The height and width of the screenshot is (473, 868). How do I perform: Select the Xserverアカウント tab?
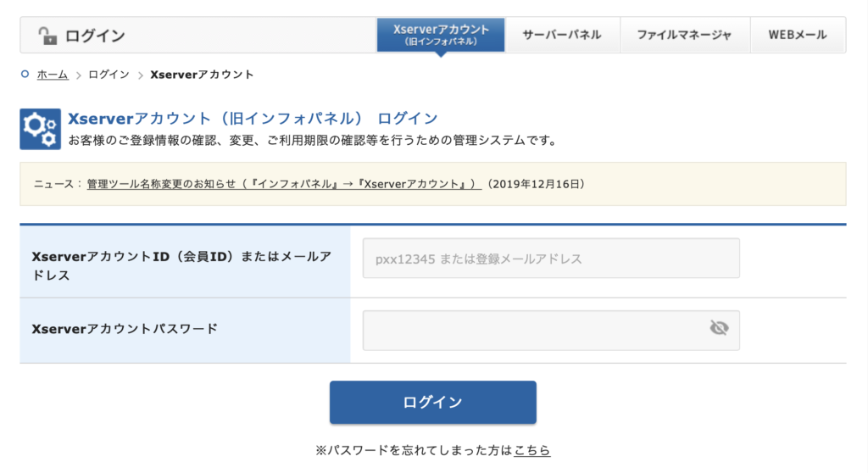pyautogui.click(x=441, y=35)
